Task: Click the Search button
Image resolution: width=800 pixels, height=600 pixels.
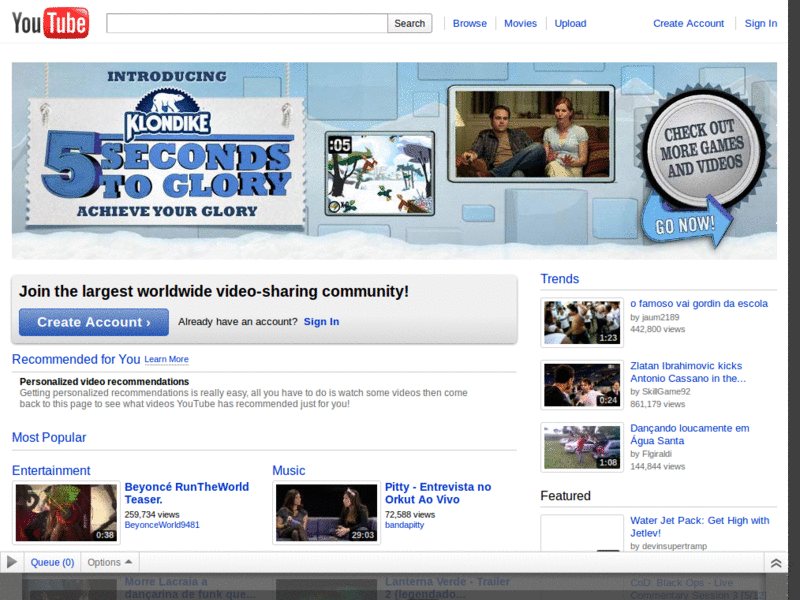Action: pyautogui.click(x=410, y=23)
